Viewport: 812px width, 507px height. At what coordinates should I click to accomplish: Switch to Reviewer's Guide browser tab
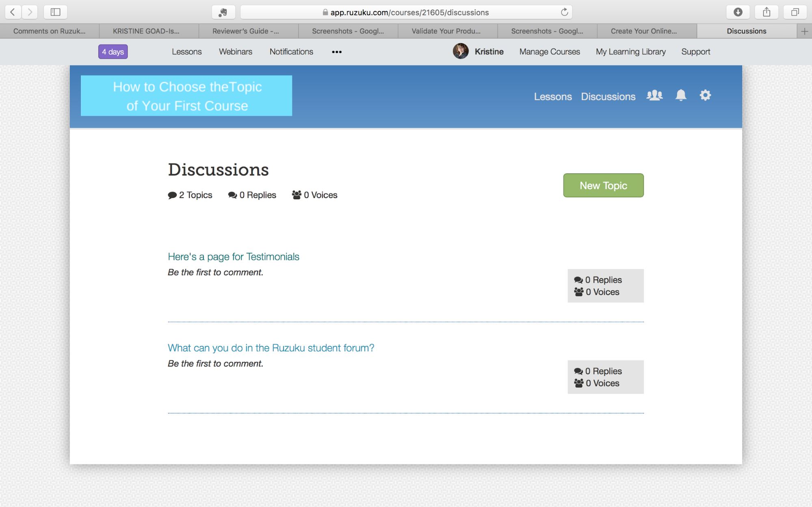tap(245, 31)
